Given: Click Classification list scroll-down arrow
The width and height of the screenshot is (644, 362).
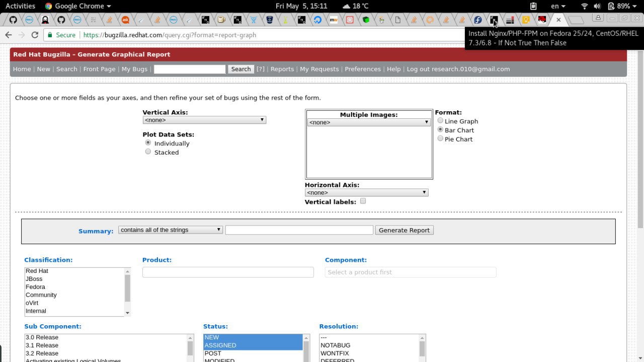Looking at the screenshot, I should click(127, 313).
